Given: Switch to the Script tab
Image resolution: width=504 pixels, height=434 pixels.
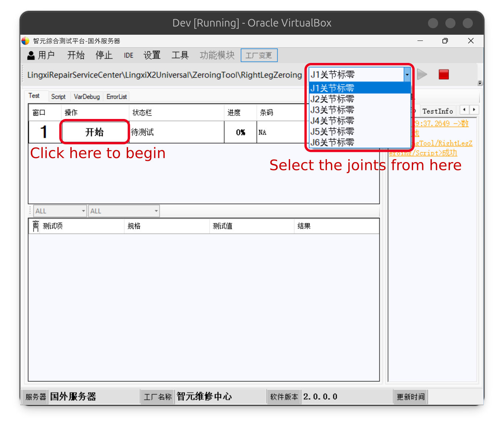Looking at the screenshot, I should click(58, 97).
